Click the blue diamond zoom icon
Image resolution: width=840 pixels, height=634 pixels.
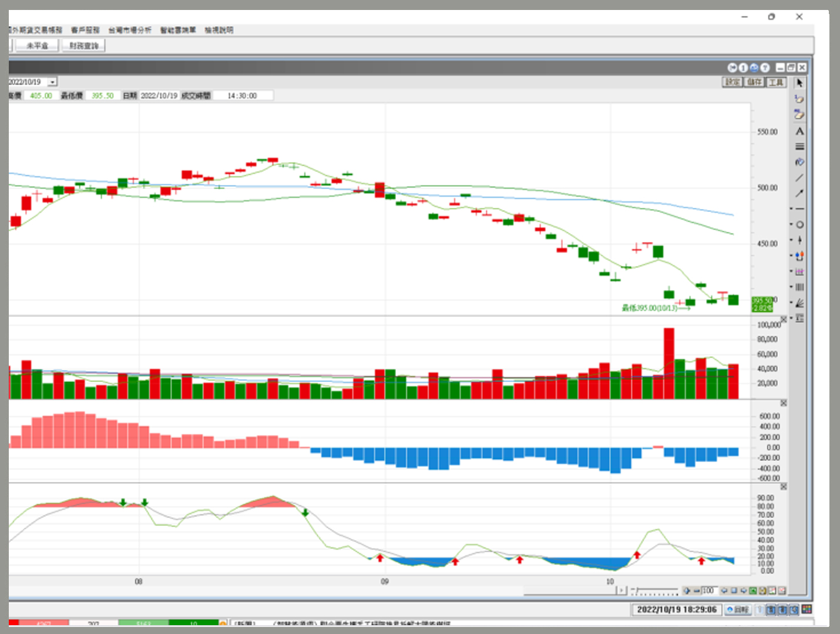click(x=687, y=591)
